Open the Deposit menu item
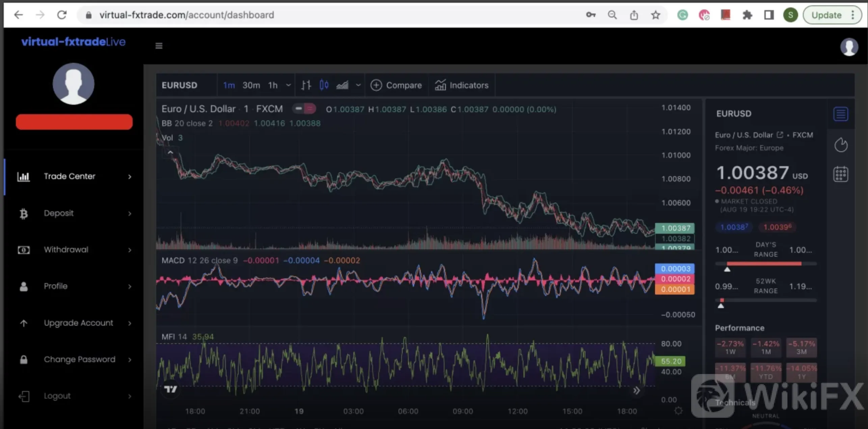Viewport: 868px width, 429px height. pos(74,213)
